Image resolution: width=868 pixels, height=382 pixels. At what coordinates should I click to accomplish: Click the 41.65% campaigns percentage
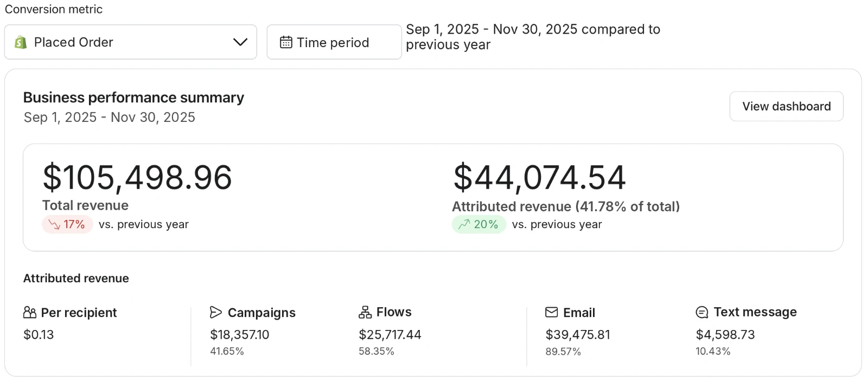point(227,352)
